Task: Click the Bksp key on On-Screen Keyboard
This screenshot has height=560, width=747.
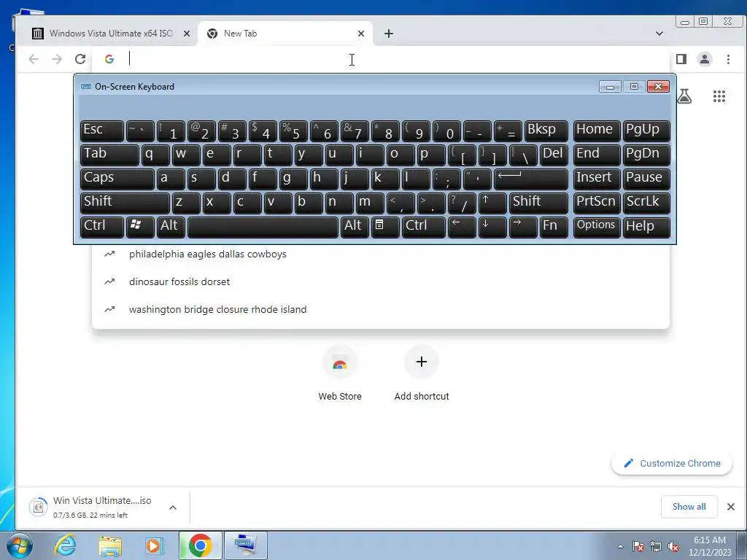Action: (x=546, y=131)
